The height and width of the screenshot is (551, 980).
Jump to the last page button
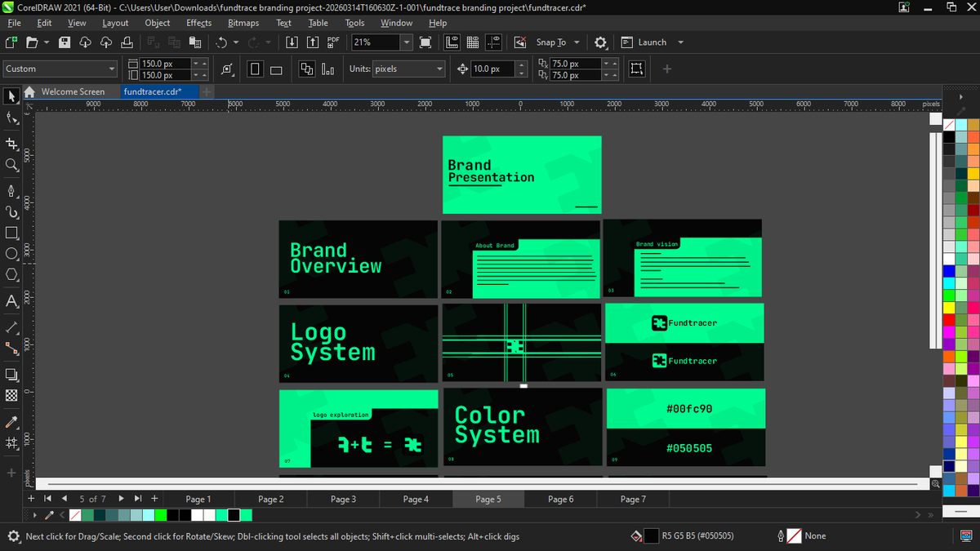point(137,499)
